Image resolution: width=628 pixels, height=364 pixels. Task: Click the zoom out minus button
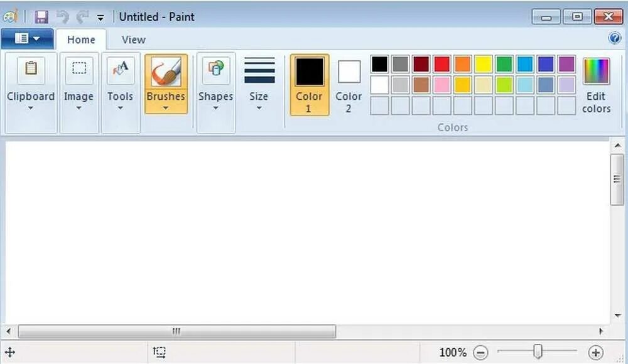point(480,352)
